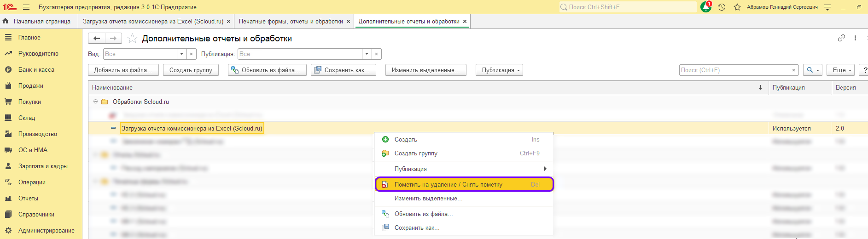This screenshot has height=239, width=868.
Task: Choose Создать группу in the context menu
Action: pyautogui.click(x=464, y=153)
